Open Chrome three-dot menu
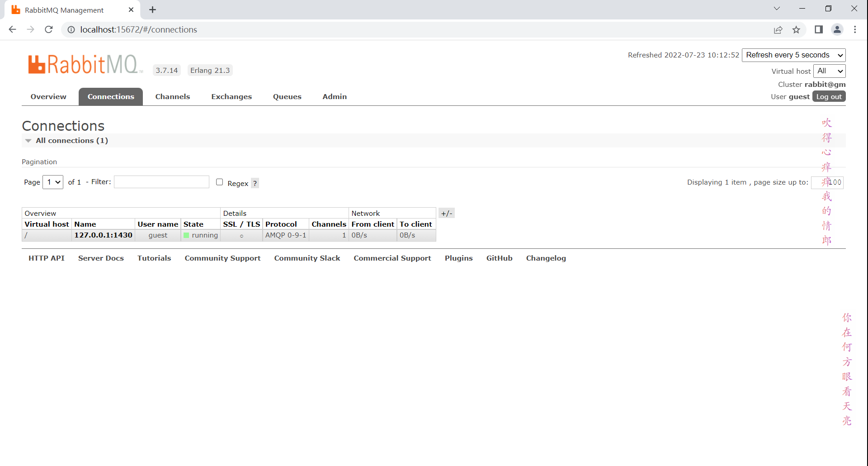Viewport: 868px width, 466px height. [x=855, y=29]
